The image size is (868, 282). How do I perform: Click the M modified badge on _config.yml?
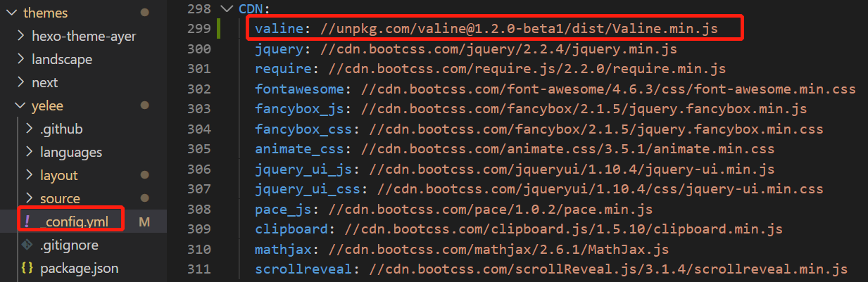[x=144, y=222]
